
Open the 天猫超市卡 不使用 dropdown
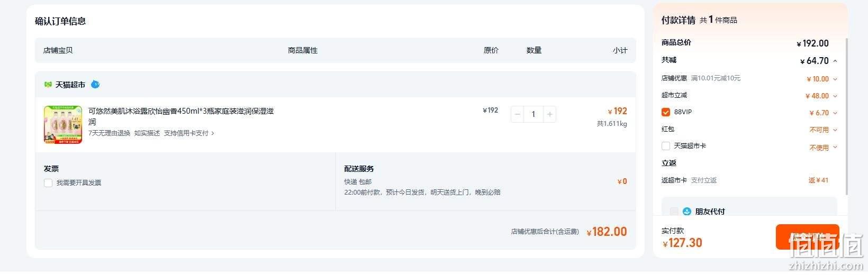tap(835, 148)
